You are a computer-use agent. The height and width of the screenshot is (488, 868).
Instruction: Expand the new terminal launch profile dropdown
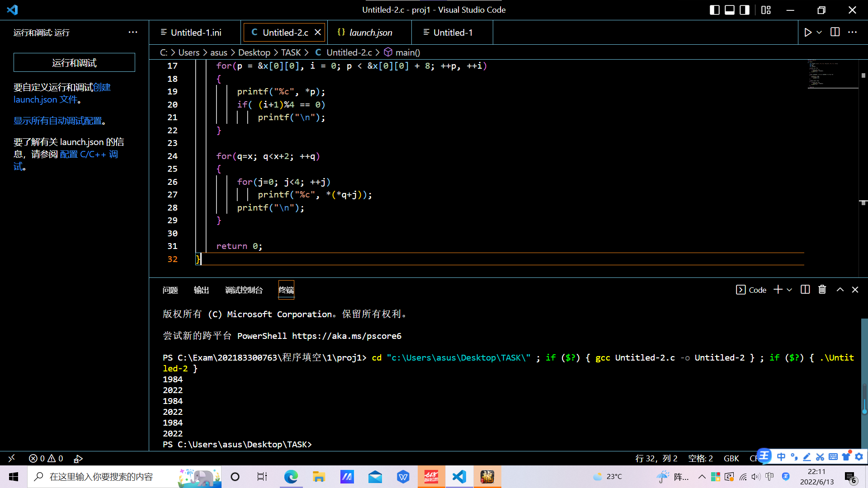tap(789, 290)
